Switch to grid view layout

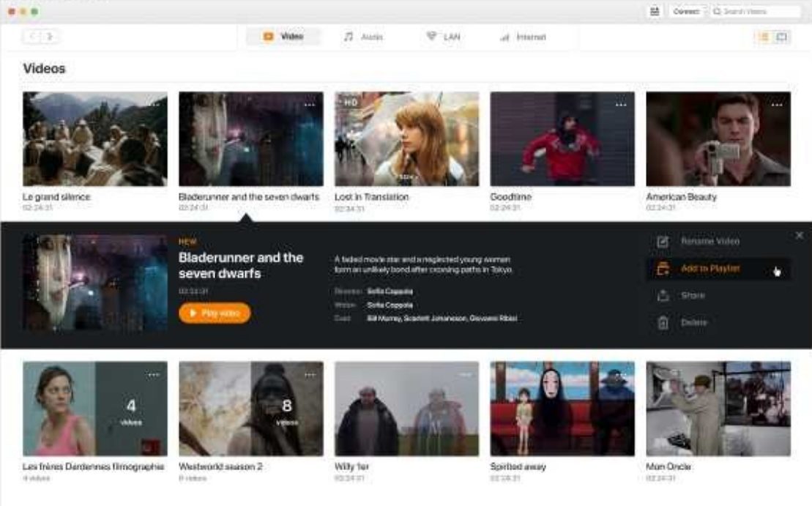(x=764, y=37)
